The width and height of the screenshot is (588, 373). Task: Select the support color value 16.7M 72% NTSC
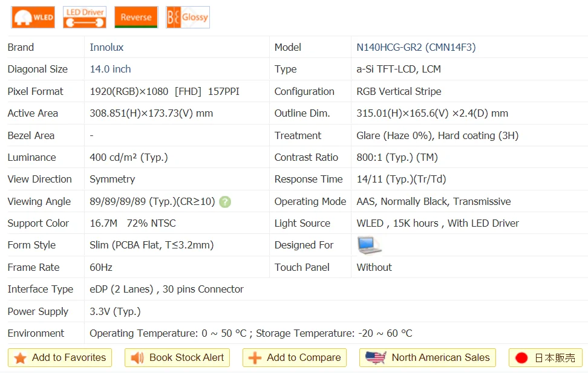pyautogui.click(x=132, y=224)
